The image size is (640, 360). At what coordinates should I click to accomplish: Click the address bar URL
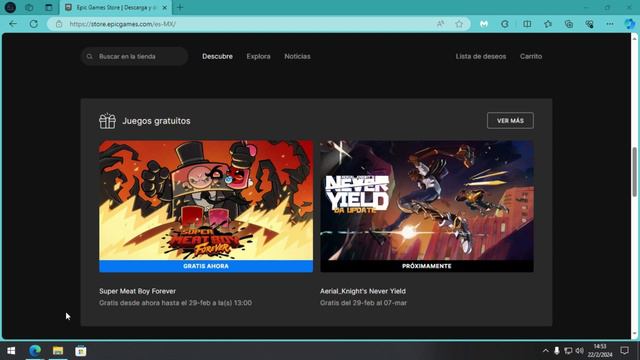(x=122, y=24)
